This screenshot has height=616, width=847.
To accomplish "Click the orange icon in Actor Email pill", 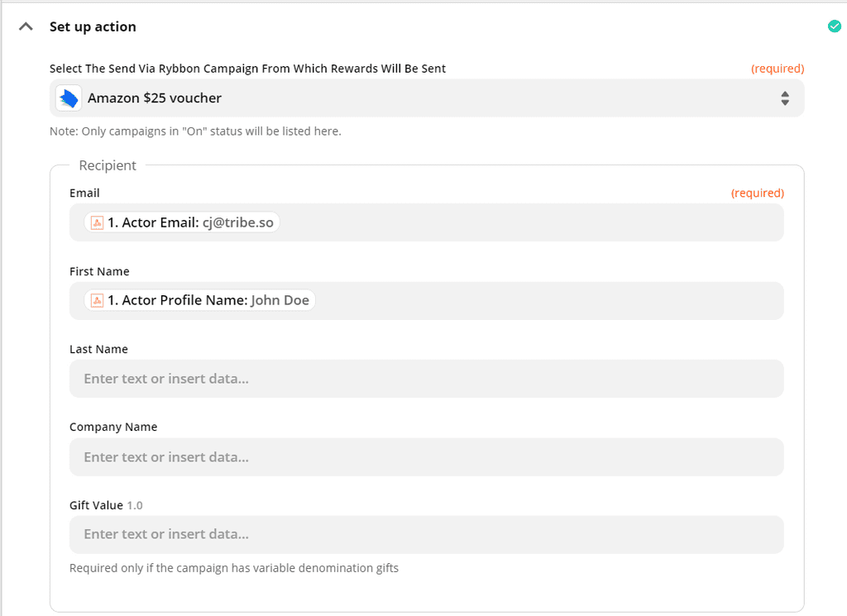I will point(97,223).
